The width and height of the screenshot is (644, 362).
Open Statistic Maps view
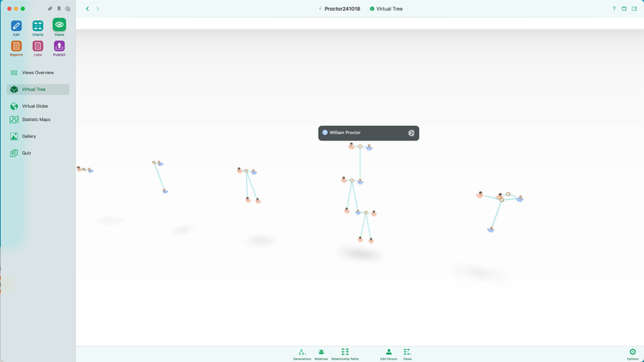pyautogui.click(x=38, y=119)
